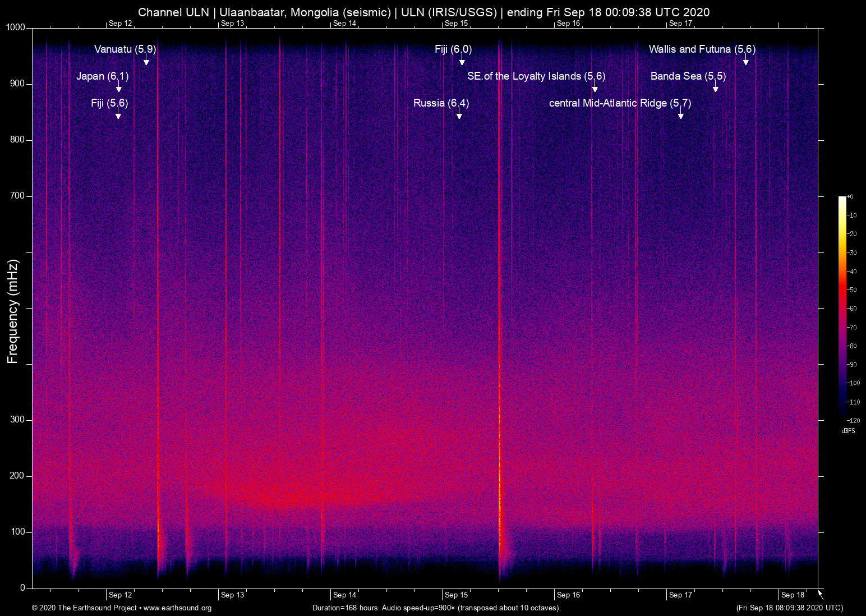Click the arrow under central Mid-Atlantic Ridge
This screenshot has height=616, width=866.
tap(681, 114)
